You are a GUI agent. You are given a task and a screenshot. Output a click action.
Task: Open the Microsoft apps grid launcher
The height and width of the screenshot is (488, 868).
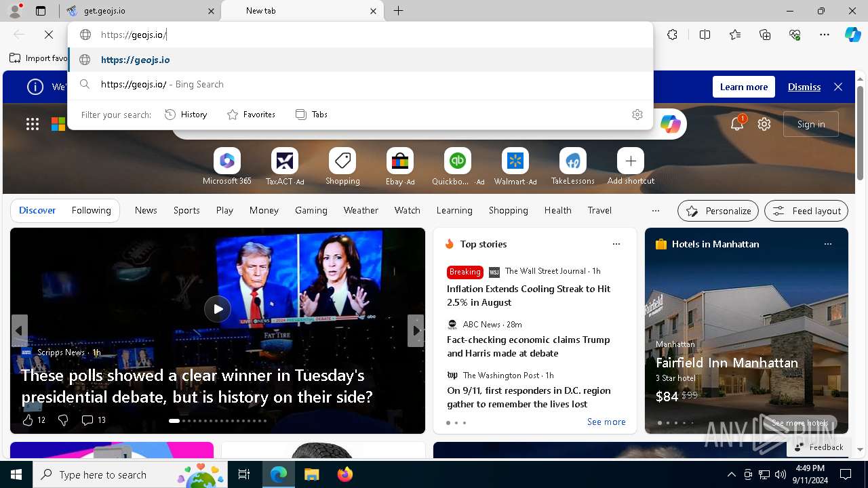[33, 124]
